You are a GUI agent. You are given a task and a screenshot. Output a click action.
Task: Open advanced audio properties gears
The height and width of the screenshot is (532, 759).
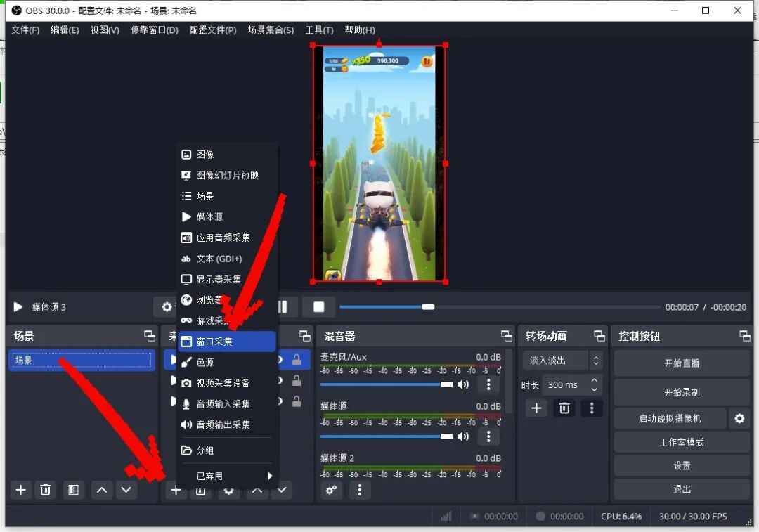(331, 490)
